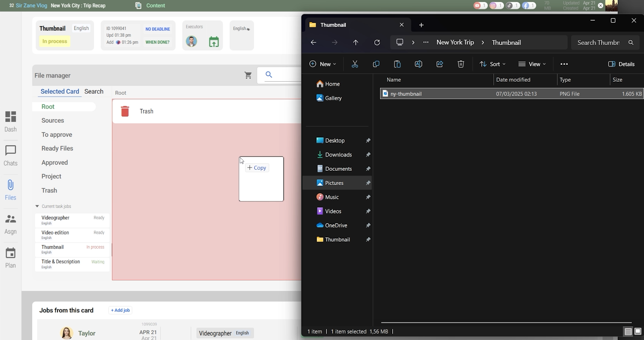Open the Chats panel icon
644x340 pixels.
click(x=10, y=155)
